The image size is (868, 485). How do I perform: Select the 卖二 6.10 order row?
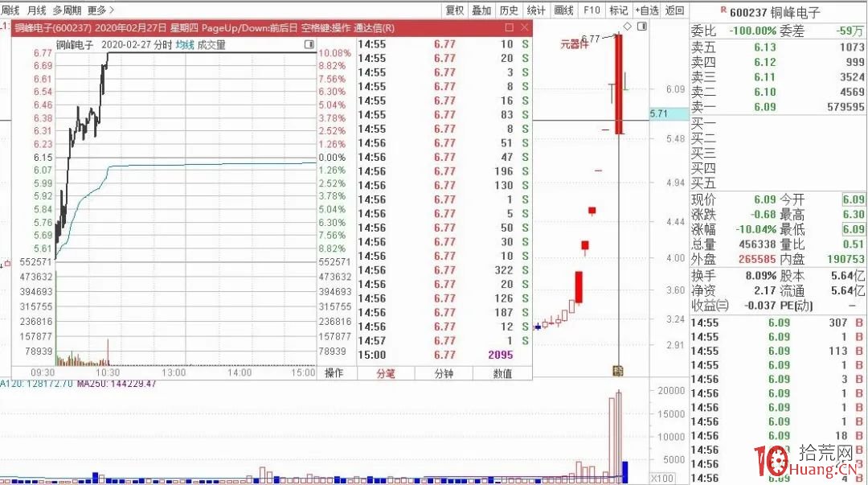[778, 92]
